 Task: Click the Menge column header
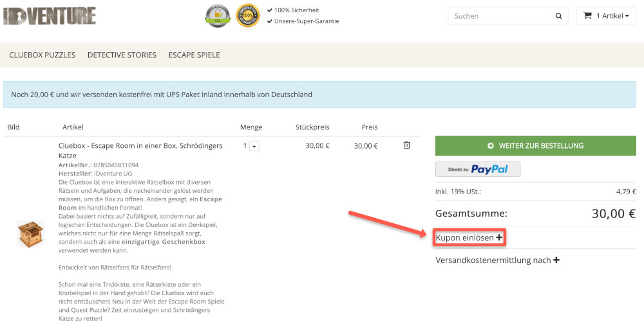[251, 127]
